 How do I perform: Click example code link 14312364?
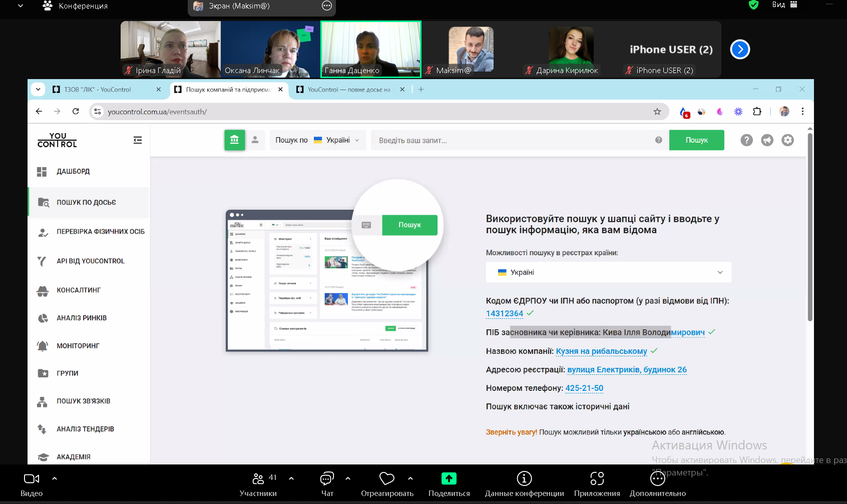(x=504, y=314)
